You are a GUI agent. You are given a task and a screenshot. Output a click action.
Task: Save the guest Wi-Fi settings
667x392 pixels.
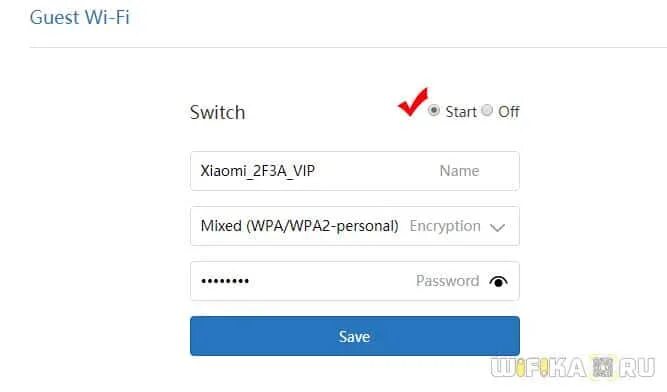click(355, 336)
